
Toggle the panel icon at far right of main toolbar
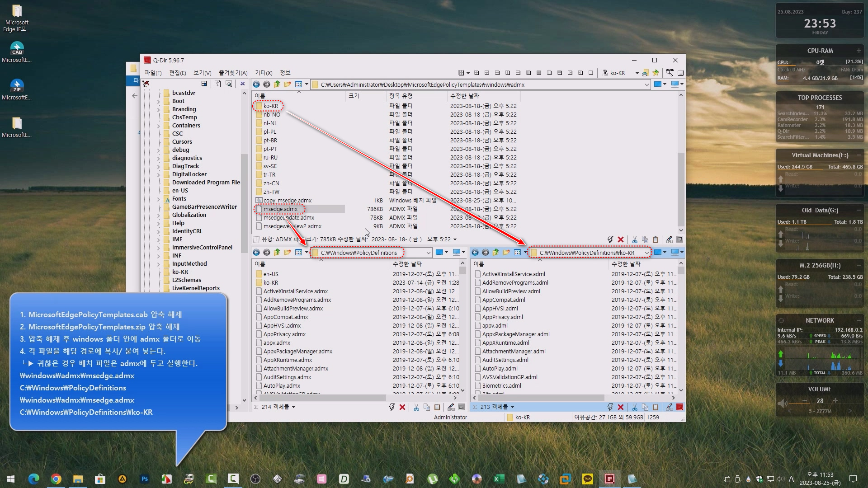click(680, 73)
